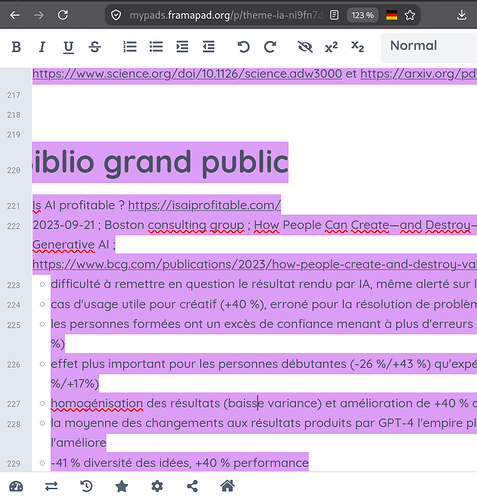
Task: Adjust the 123 % zoom indicator
Action: pyautogui.click(x=362, y=15)
